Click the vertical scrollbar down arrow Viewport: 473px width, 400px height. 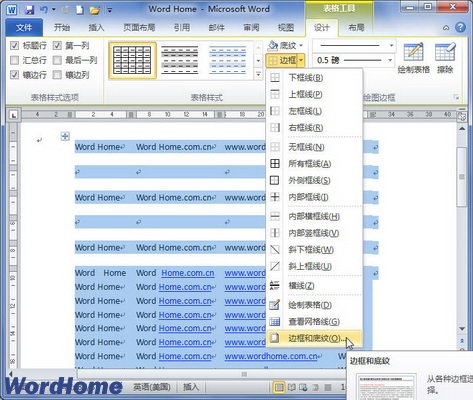click(462, 329)
